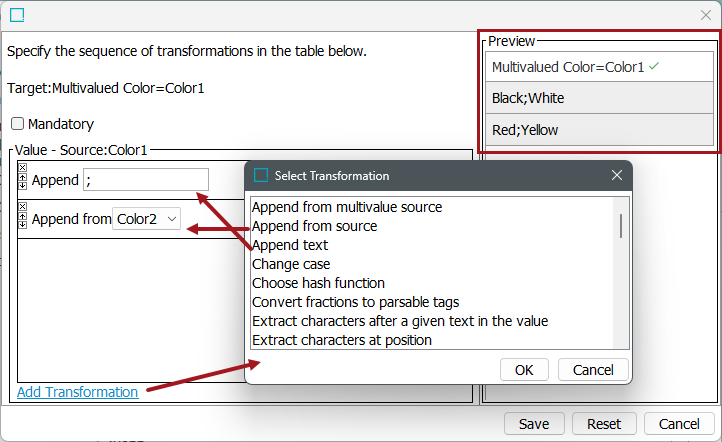
Task: Delete the Append from Color2 transformation
Action: (23, 206)
